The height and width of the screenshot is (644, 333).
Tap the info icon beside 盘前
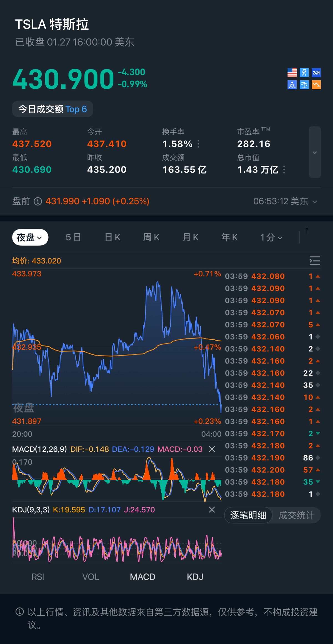(x=38, y=201)
